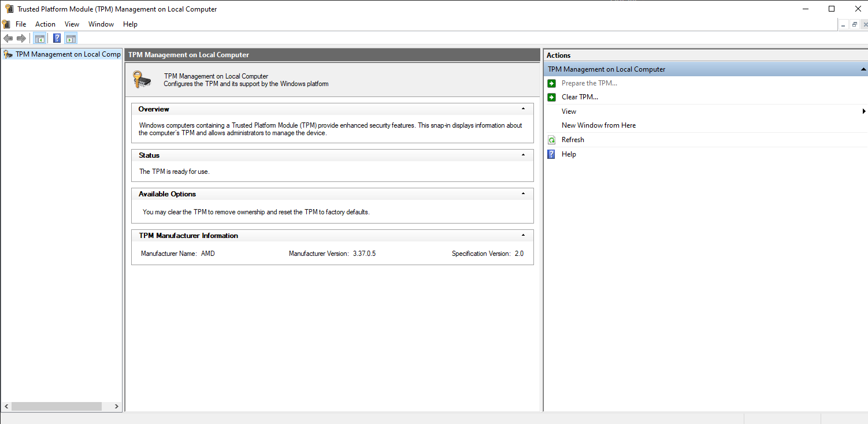Toggle Show/Hide Console Tree toolbar icon

pyautogui.click(x=40, y=39)
